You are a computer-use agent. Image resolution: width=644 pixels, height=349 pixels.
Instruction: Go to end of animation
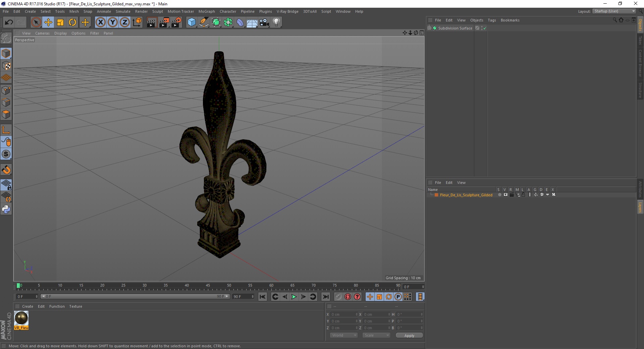[325, 297]
